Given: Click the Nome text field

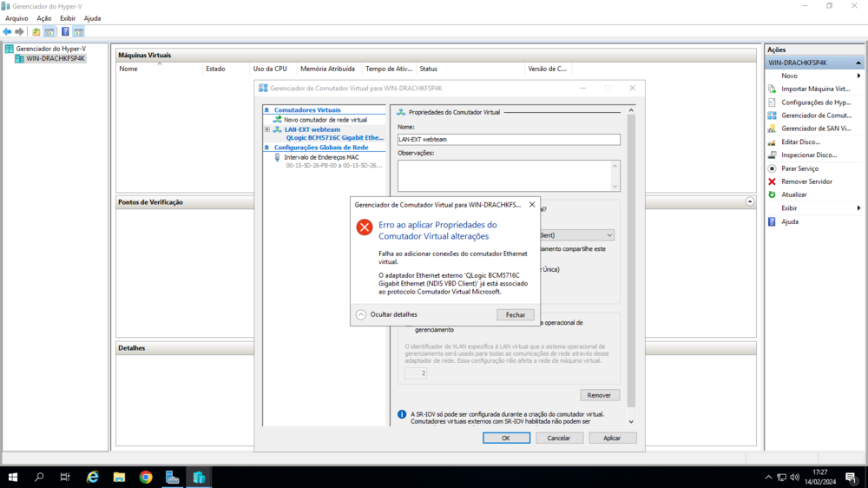Looking at the screenshot, I should point(509,139).
